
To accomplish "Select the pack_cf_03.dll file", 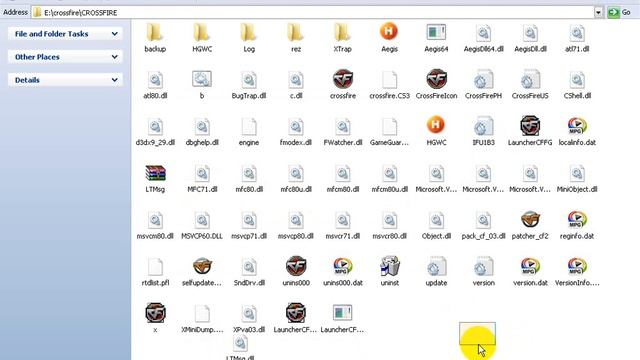I will pyautogui.click(x=483, y=220).
